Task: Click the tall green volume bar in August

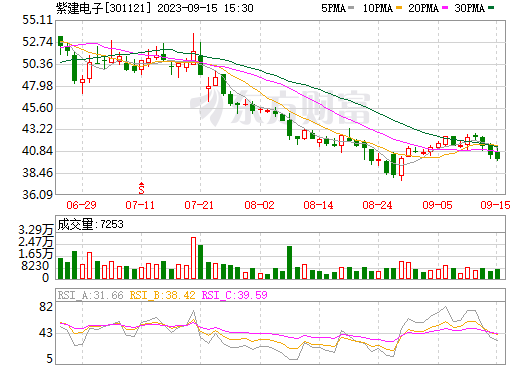Action: coord(289,262)
